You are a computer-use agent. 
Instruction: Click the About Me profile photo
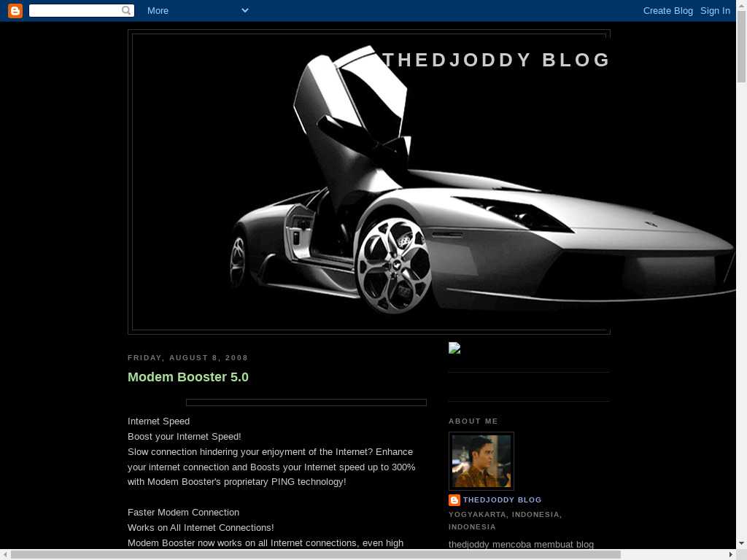pos(481,461)
